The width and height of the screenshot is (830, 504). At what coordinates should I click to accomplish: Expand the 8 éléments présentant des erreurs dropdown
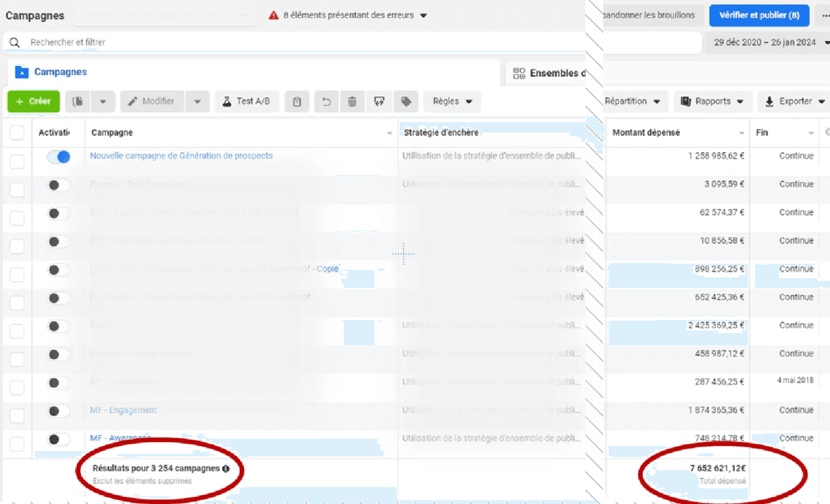(423, 16)
